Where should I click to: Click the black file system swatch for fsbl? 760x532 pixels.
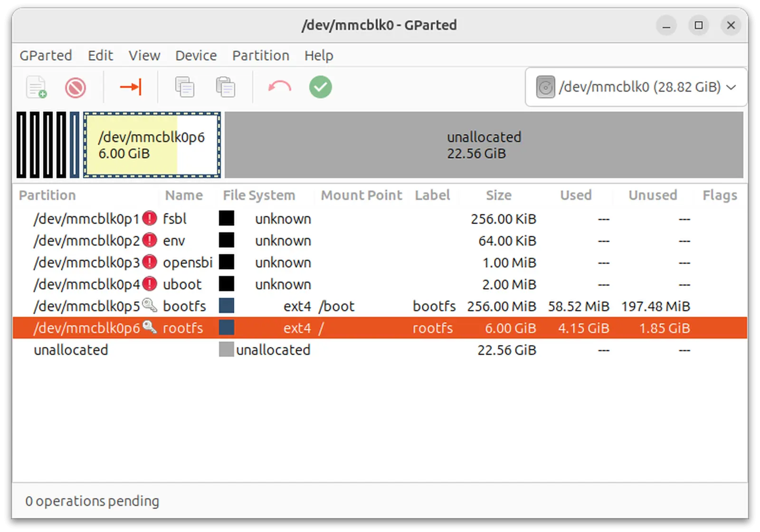pos(227,218)
